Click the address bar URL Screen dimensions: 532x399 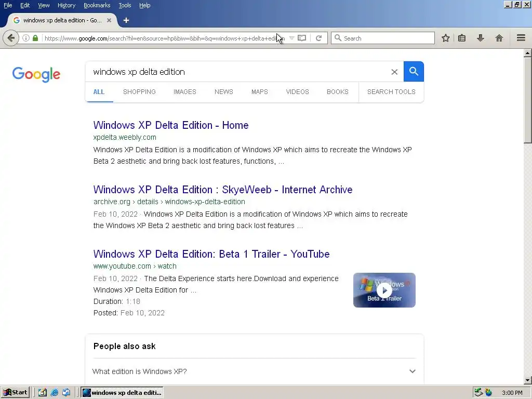pos(165,38)
